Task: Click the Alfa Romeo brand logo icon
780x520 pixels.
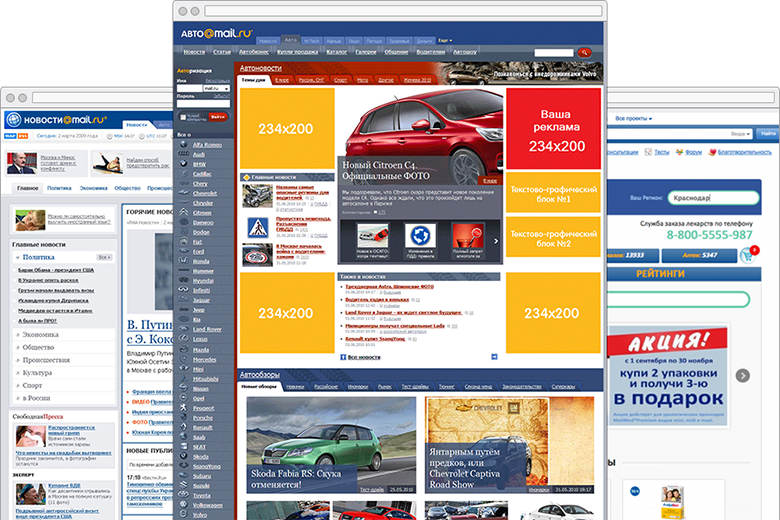Action: 184,144
